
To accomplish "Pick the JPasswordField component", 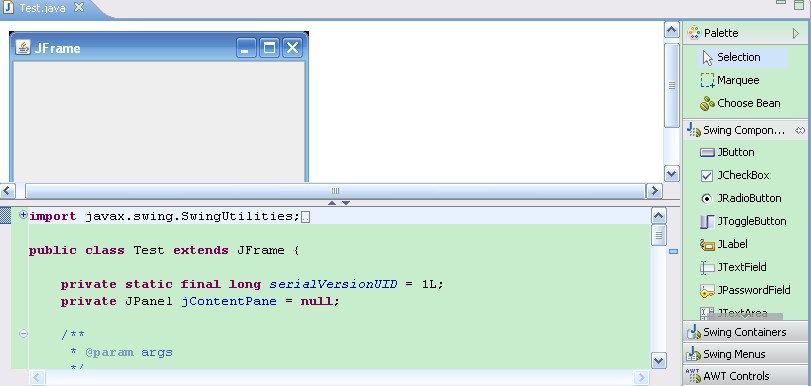I will (x=745, y=290).
